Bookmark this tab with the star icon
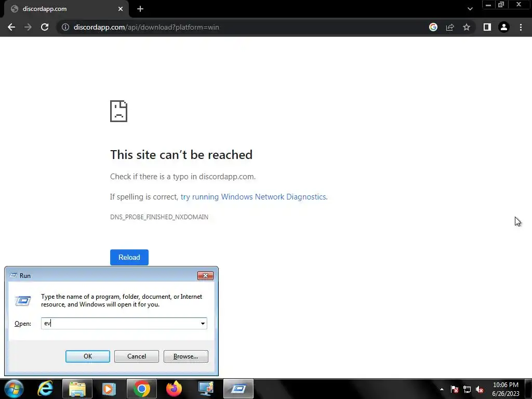Viewport: 532px width, 399px height. 467,27
